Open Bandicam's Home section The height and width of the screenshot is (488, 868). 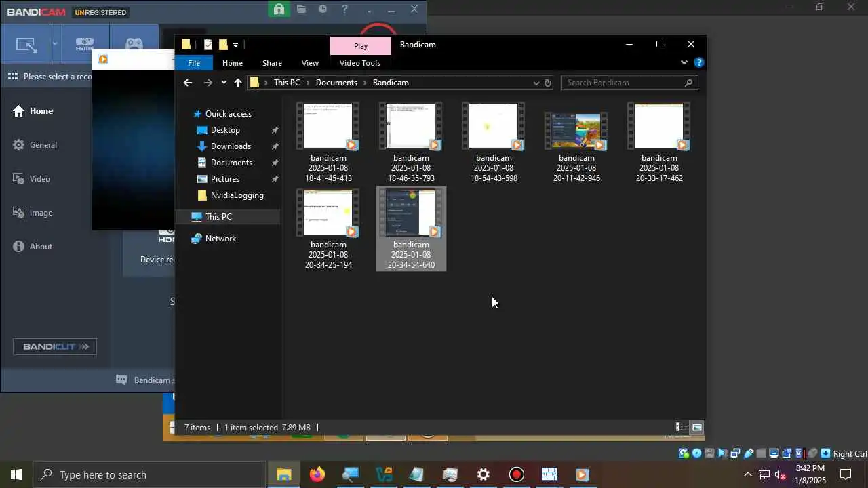(x=33, y=111)
